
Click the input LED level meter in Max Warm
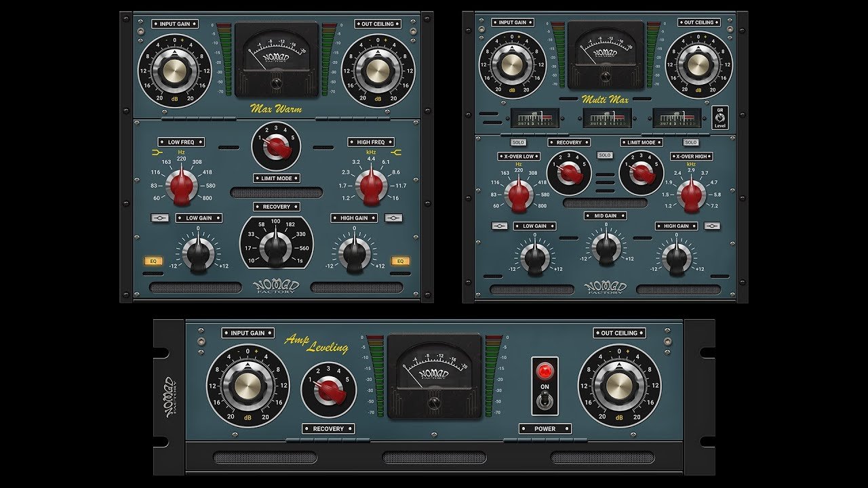[x=224, y=59]
